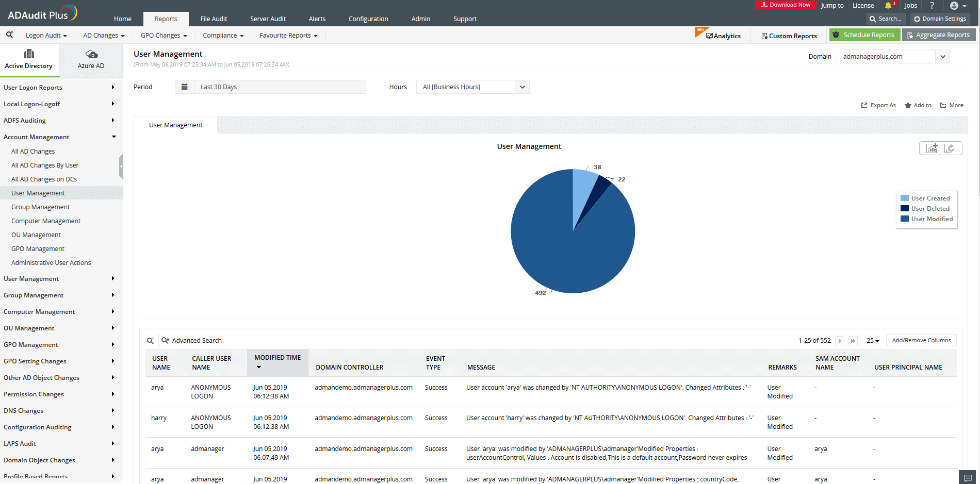Click Download Now button
The width and height of the screenshot is (980, 484).
tap(786, 5)
